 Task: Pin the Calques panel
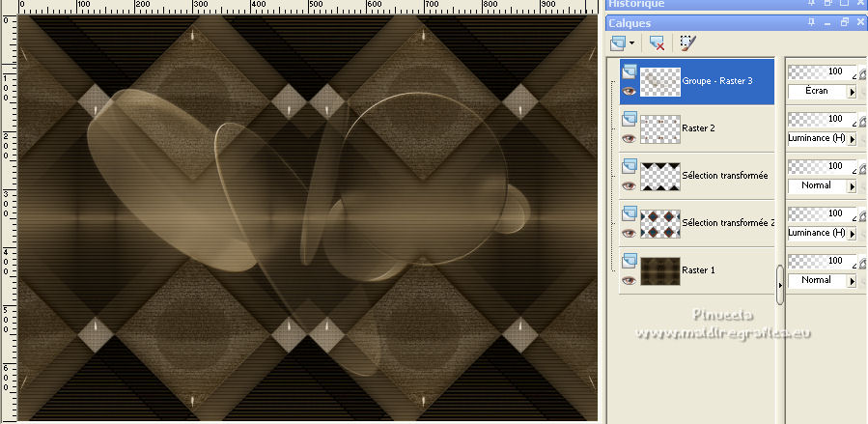[x=812, y=22]
